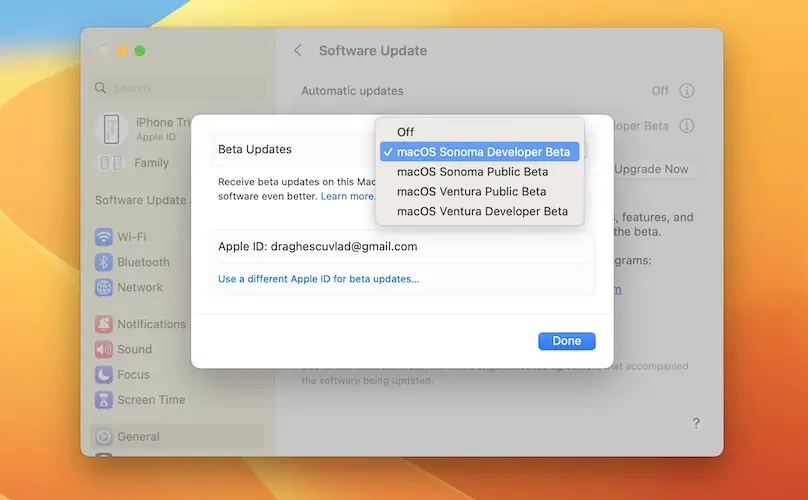
Task: Open Screen Time hourglass icon
Action: [x=104, y=399]
